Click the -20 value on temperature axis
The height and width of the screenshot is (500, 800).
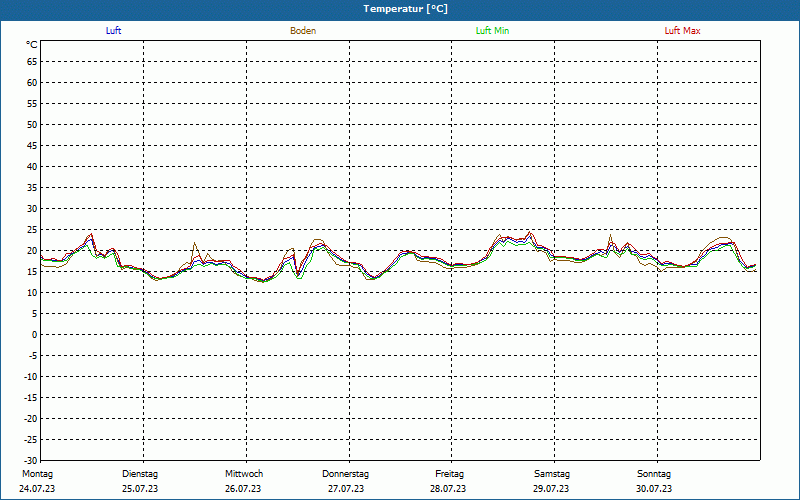pyautogui.click(x=31, y=418)
